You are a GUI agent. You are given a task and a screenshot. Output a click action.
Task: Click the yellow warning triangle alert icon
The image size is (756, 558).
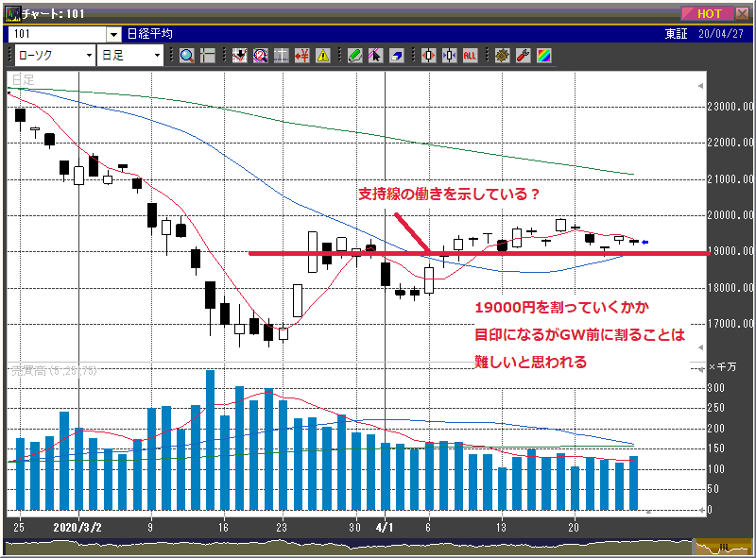pyautogui.click(x=323, y=56)
